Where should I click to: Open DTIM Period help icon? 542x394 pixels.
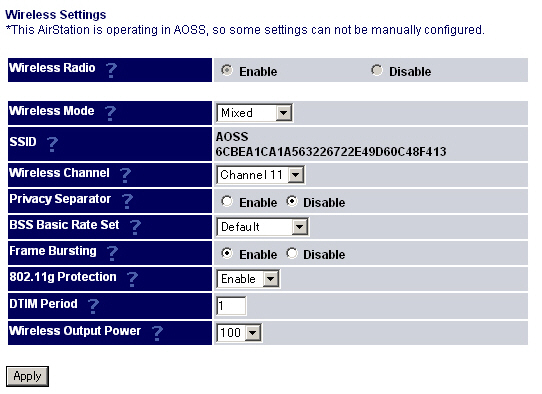[x=93, y=306]
